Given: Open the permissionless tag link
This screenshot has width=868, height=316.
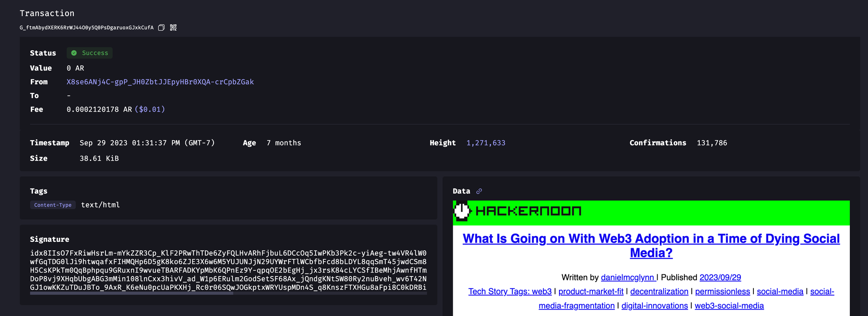Looking at the screenshot, I should click(x=722, y=292).
